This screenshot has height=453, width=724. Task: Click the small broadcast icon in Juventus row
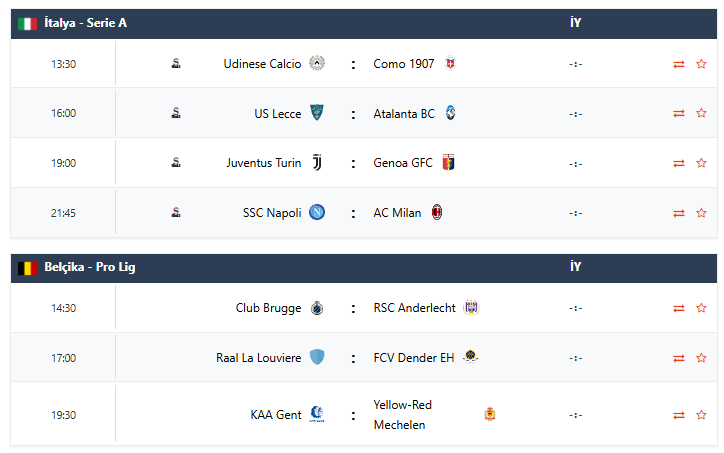[x=176, y=163]
